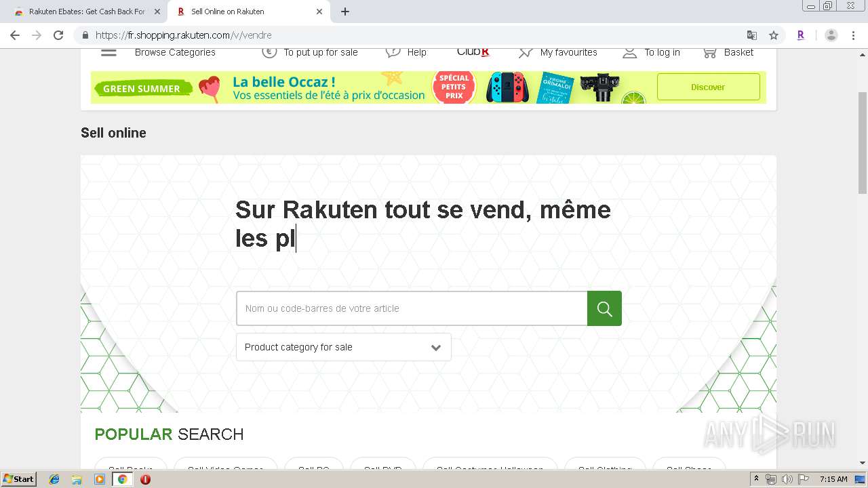Close the 'Sell Online on Rakuten' tab
The image size is (868, 488).
pos(319,12)
